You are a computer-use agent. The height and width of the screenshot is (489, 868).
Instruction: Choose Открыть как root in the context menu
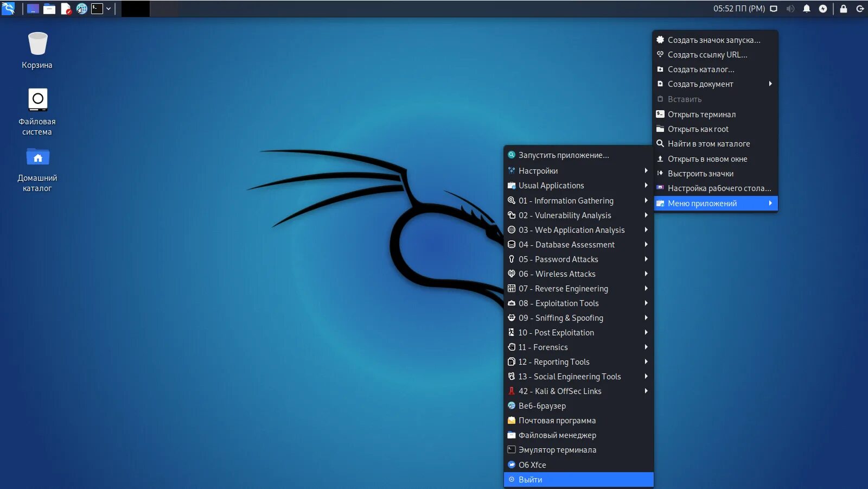point(716,129)
